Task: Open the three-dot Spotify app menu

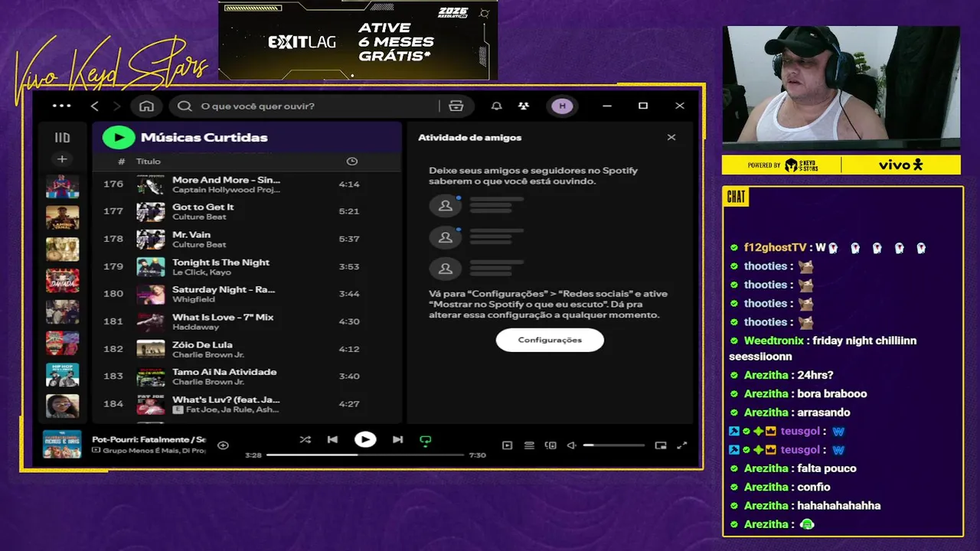Action: point(61,106)
